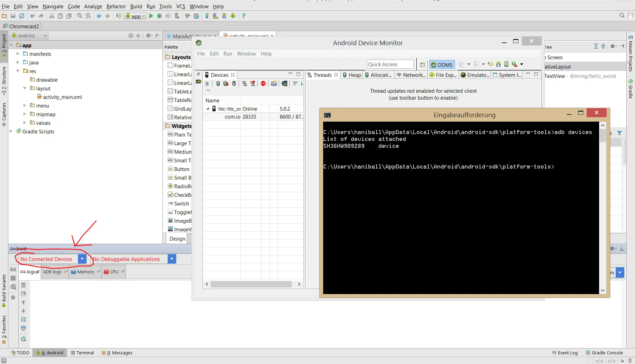Open the No Connected Devices dropdown
Viewport: 635px width, 364px height.
(82, 259)
